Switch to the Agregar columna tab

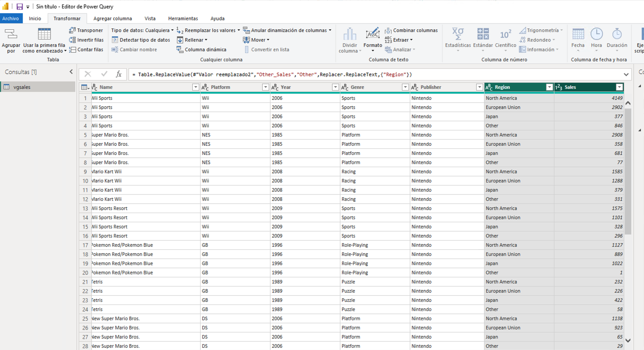click(113, 18)
